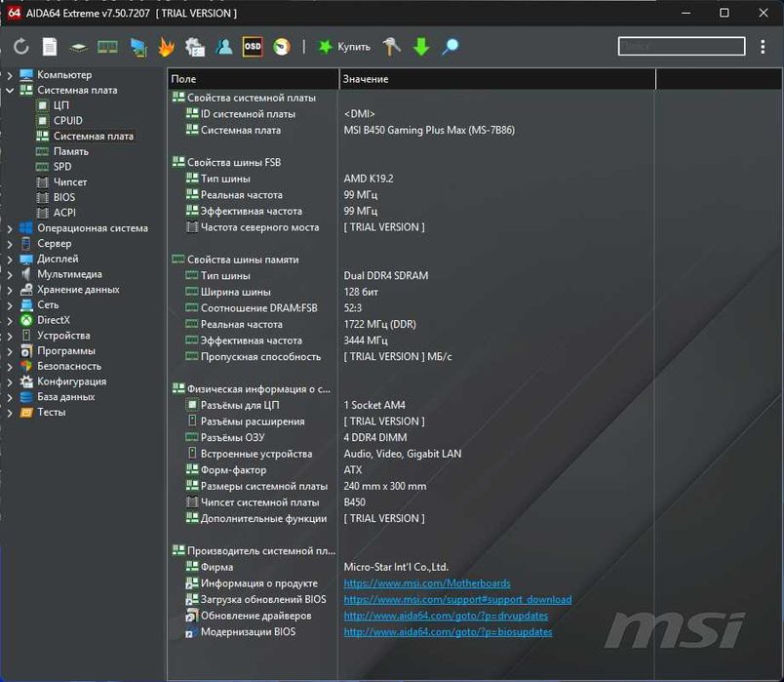This screenshot has width=784, height=682.
Task: Select ACPI in the tree
Action: pos(64,213)
